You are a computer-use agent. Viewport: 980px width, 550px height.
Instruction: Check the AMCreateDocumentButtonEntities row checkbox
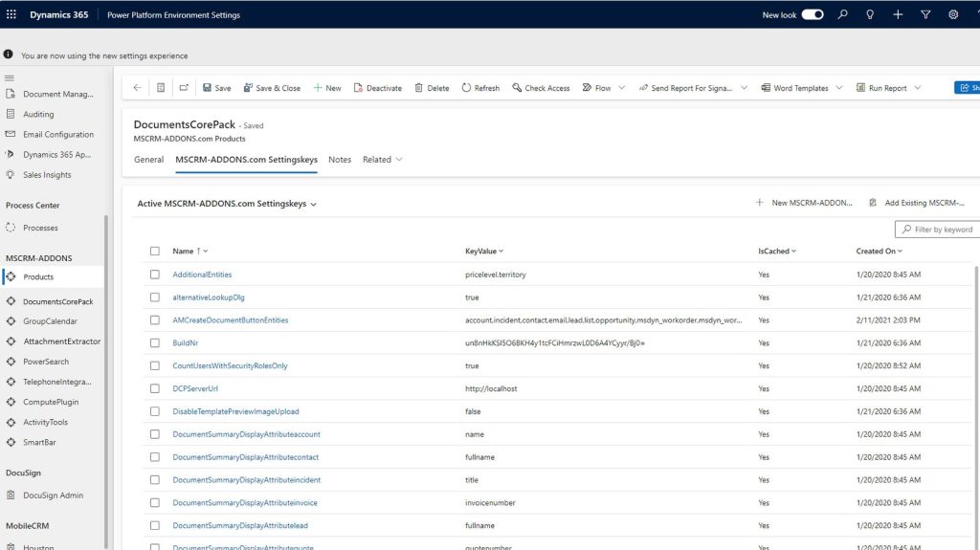click(154, 320)
